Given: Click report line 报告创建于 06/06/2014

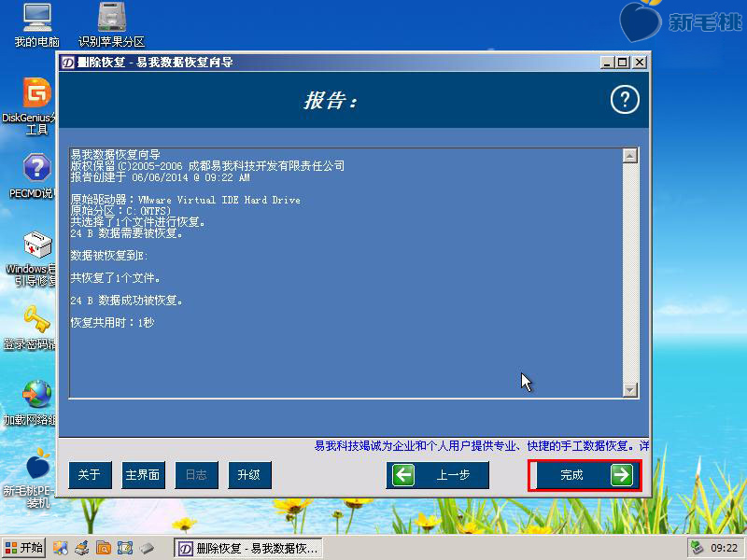Looking at the screenshot, I should [x=160, y=177].
